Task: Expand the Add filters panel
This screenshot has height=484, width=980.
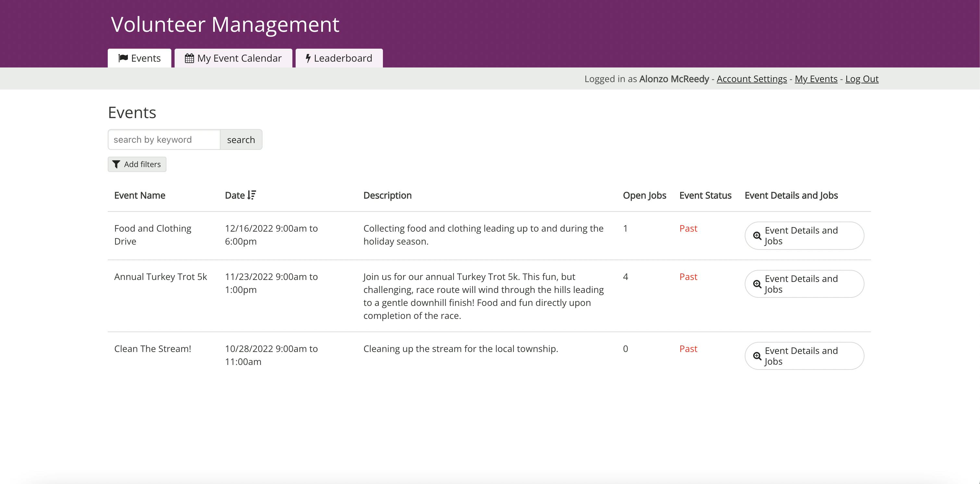Action: coord(137,164)
